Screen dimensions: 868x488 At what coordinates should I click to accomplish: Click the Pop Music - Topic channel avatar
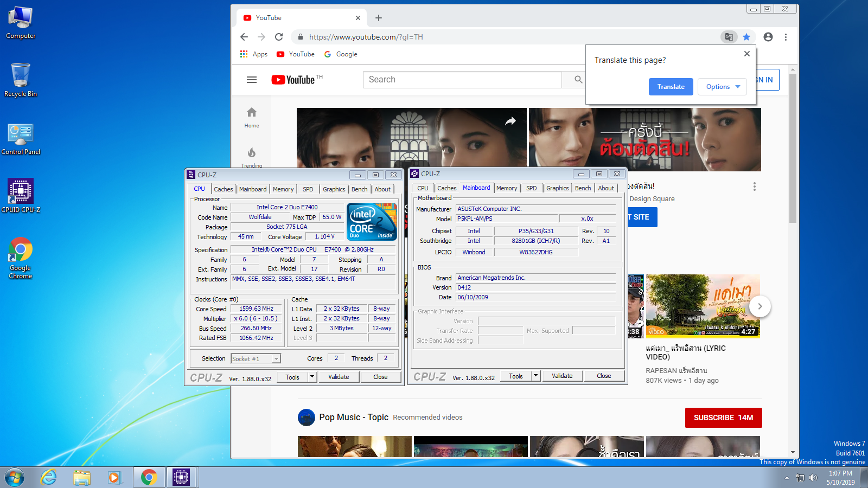(307, 418)
